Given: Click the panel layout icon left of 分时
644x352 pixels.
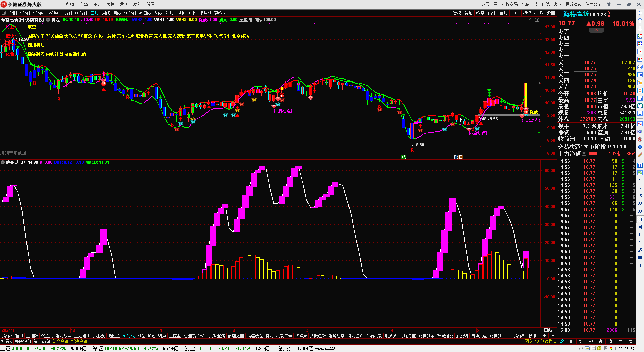Looking at the screenshot, I should [4, 13].
